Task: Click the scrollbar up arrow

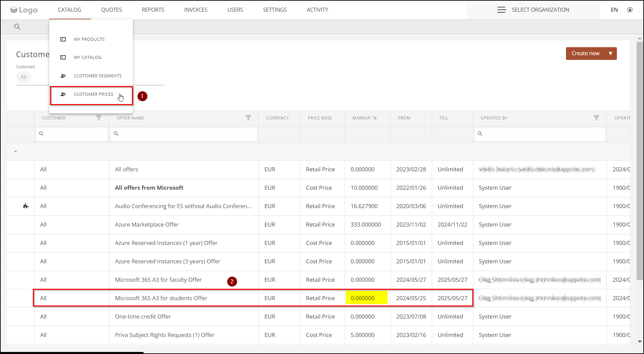Action: [640, 38]
